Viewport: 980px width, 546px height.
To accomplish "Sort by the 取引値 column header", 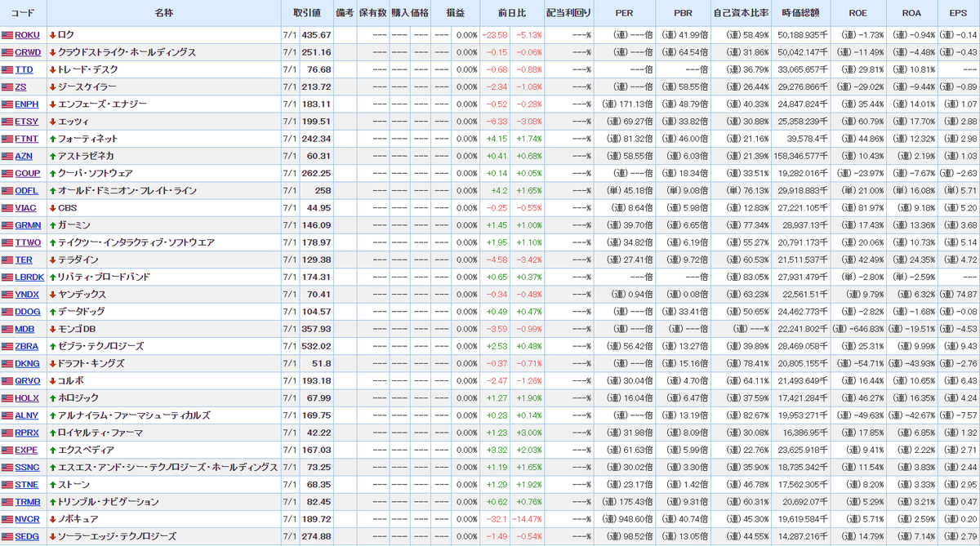I will [307, 13].
